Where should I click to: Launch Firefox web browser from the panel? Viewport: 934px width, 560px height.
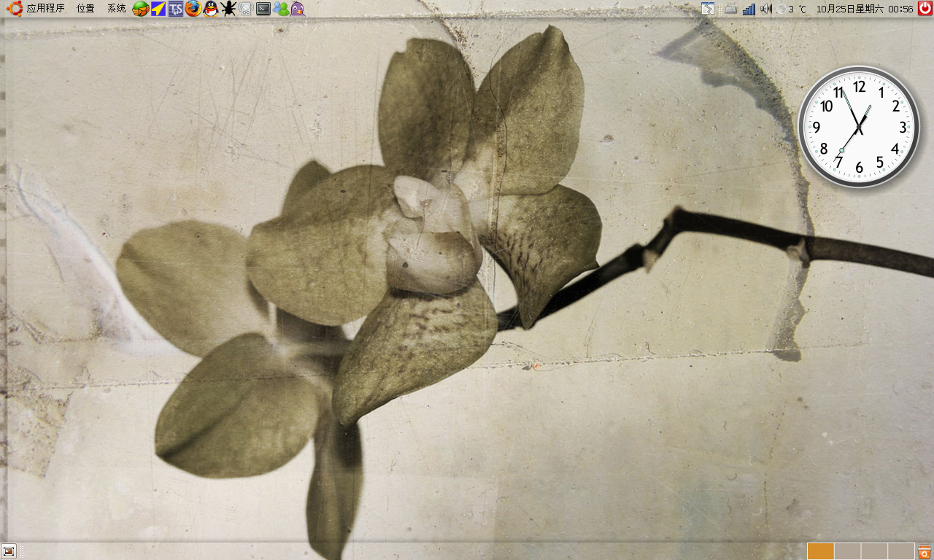[x=193, y=9]
